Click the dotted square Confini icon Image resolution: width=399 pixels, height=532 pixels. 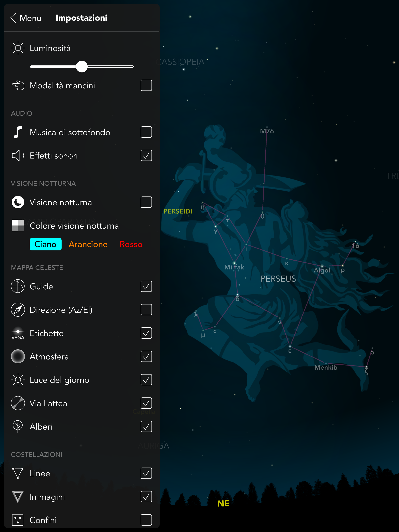pyautogui.click(x=18, y=520)
